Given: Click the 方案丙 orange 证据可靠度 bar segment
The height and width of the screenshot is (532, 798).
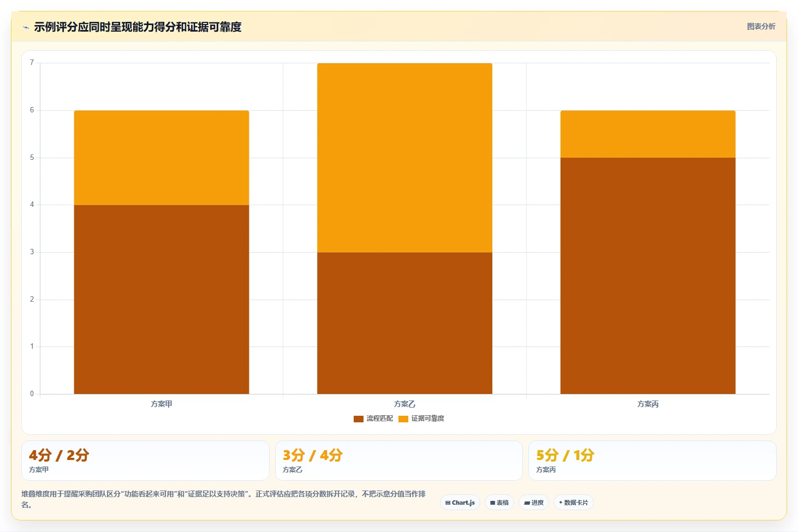Looking at the screenshot, I should click(x=648, y=134).
